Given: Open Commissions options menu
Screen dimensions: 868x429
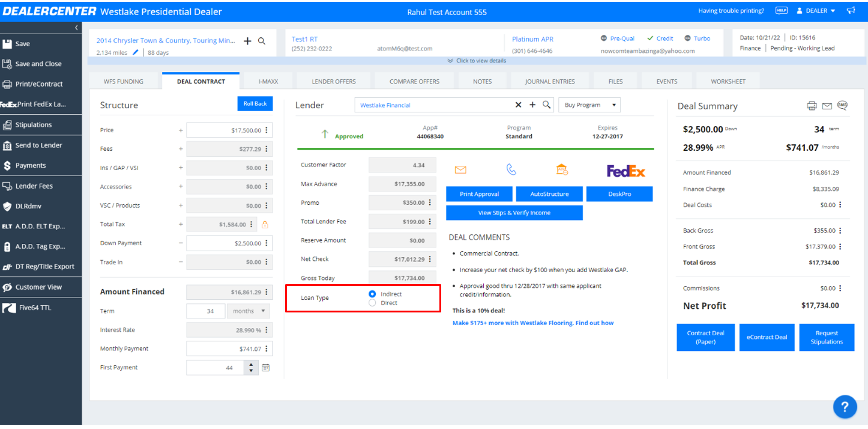Looking at the screenshot, I should tap(840, 288).
